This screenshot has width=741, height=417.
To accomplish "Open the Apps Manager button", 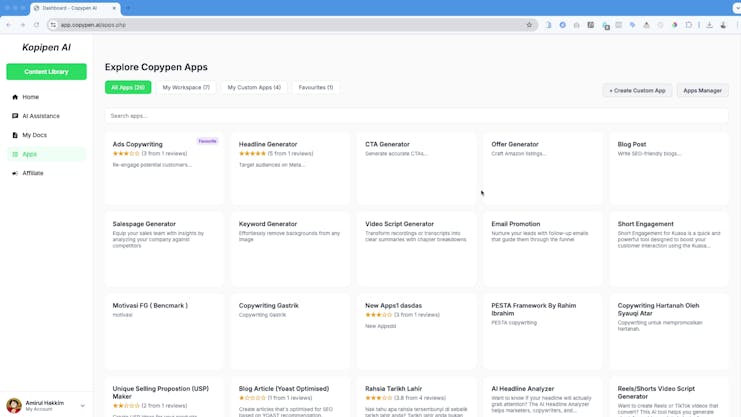I will [702, 90].
